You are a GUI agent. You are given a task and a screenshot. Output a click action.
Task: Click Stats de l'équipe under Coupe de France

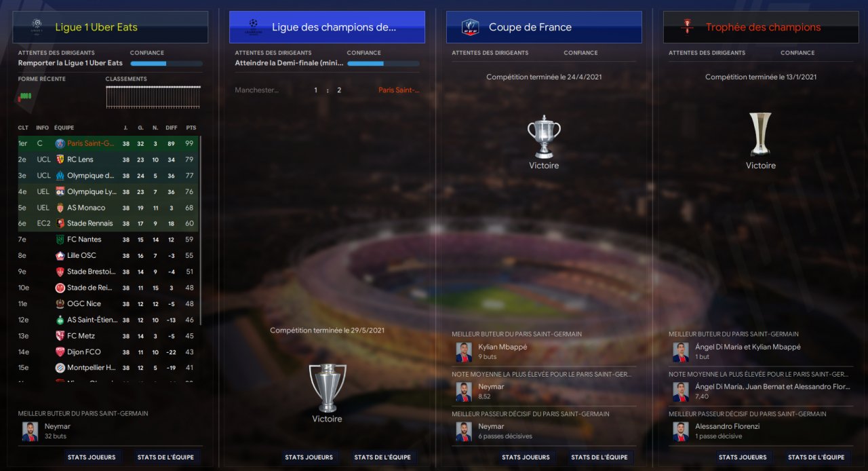(599, 457)
